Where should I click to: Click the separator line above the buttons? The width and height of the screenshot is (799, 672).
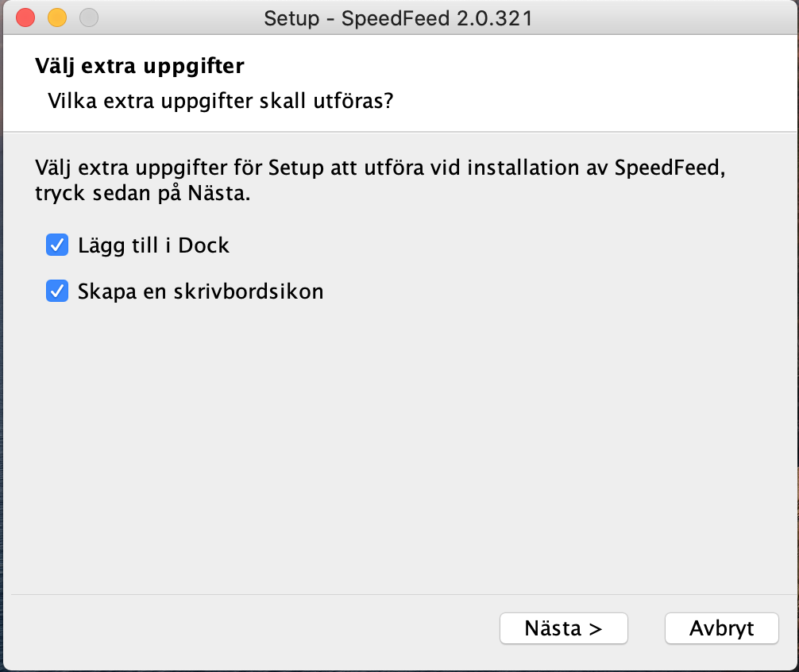[397, 594]
